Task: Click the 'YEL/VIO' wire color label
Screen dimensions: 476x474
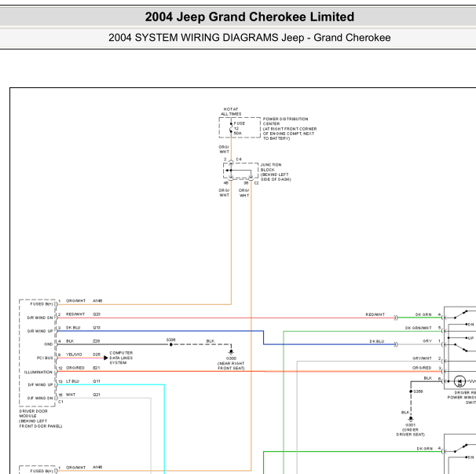Action: pyautogui.click(x=74, y=355)
